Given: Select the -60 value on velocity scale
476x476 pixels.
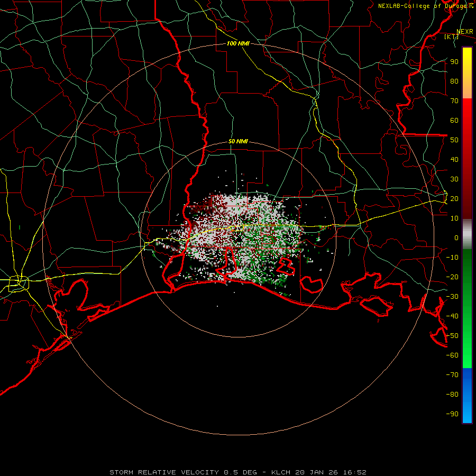Looking at the screenshot, I should pyautogui.click(x=452, y=355).
